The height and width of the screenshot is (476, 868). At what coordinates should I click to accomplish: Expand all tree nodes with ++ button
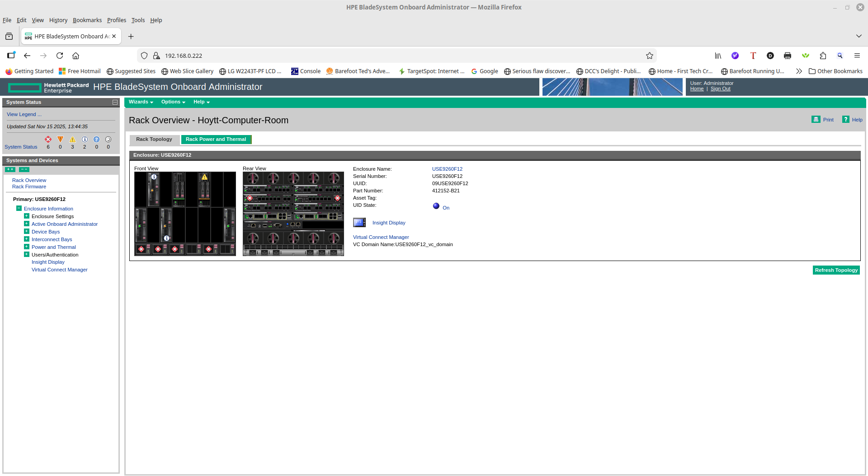pos(10,170)
